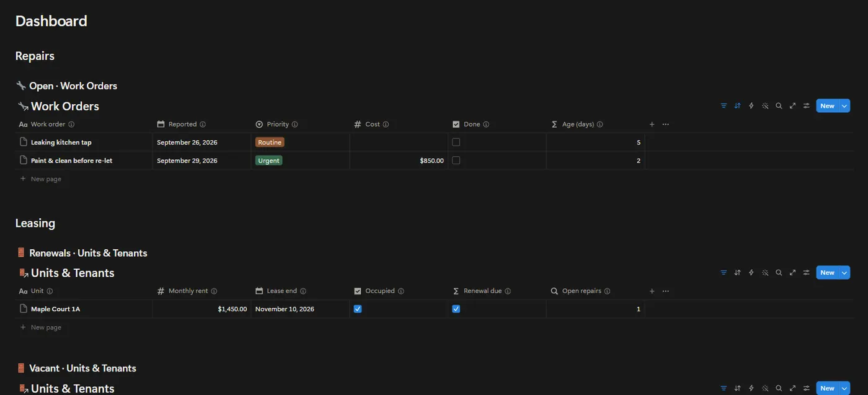This screenshot has width=868, height=395.
Task: Click the info icon beside Lease end
Action: coord(303,291)
